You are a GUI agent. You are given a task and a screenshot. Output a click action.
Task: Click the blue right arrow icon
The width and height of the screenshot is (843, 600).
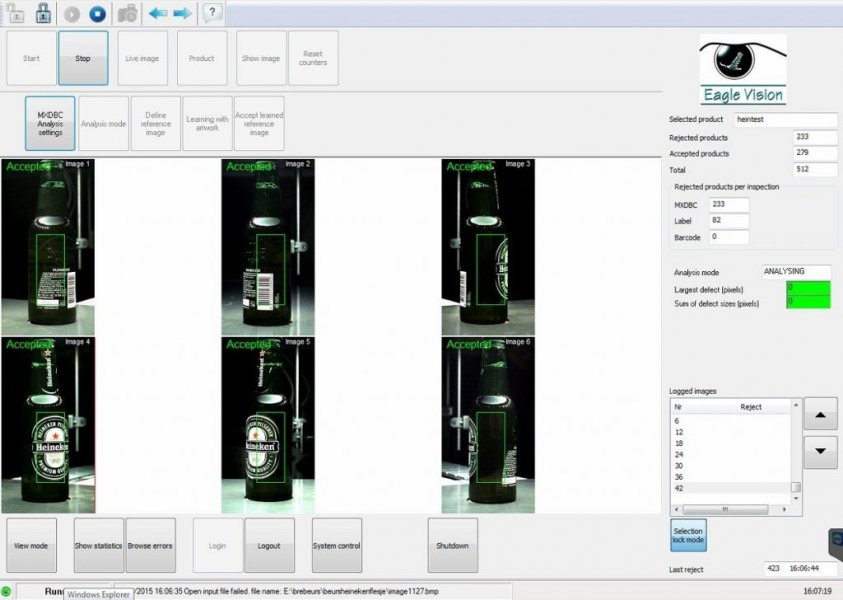[x=182, y=13]
